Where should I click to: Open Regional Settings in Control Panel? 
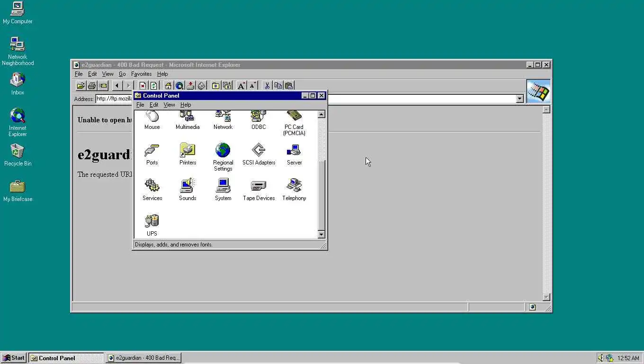coord(223,157)
